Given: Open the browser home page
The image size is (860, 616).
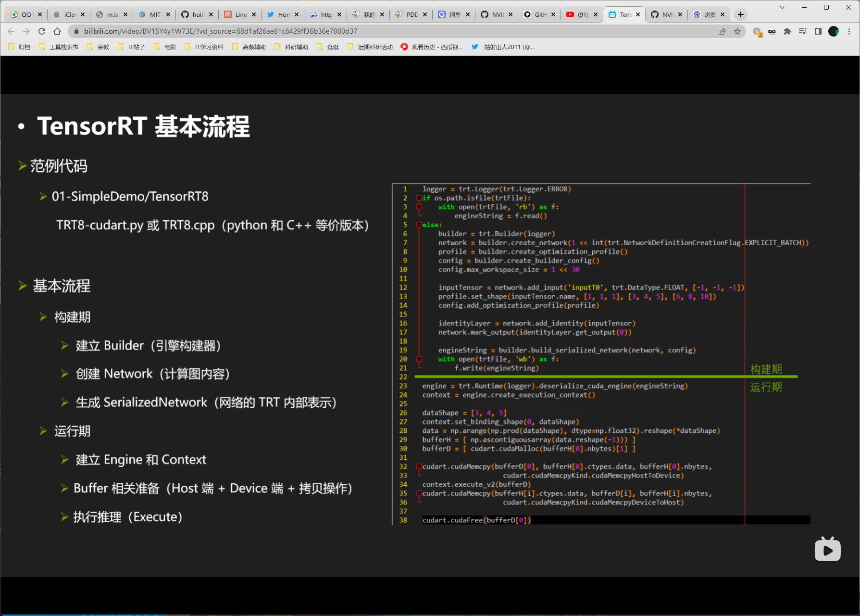Looking at the screenshot, I should point(57,31).
